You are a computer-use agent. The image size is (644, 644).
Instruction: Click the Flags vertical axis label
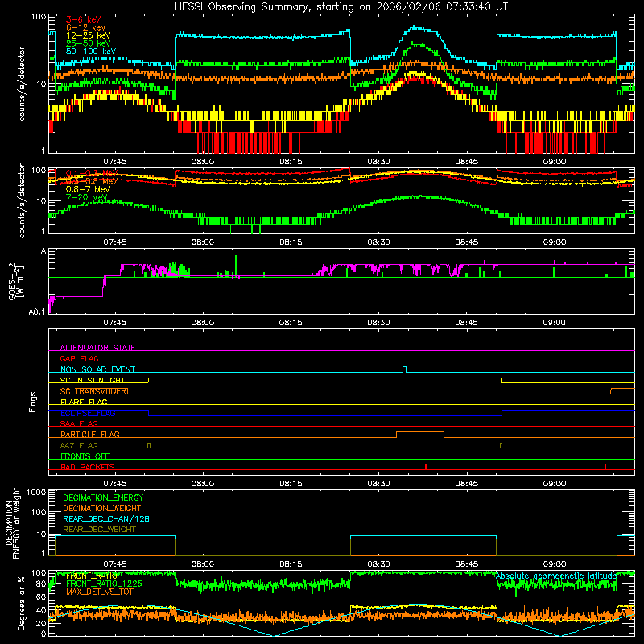click(x=33, y=402)
